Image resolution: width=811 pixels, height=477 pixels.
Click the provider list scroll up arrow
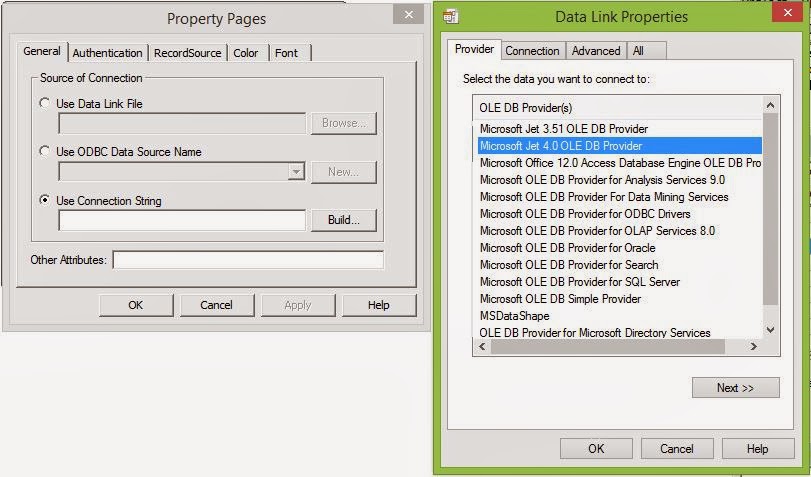(770, 106)
